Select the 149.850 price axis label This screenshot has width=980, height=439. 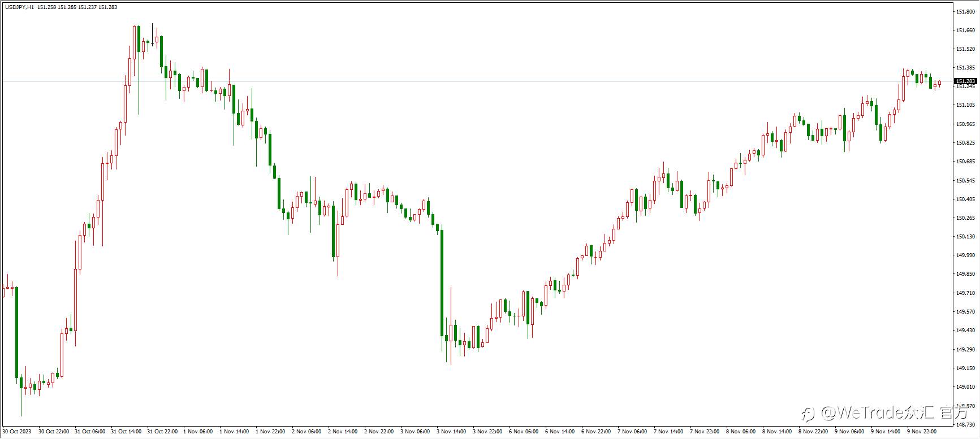tap(965, 274)
